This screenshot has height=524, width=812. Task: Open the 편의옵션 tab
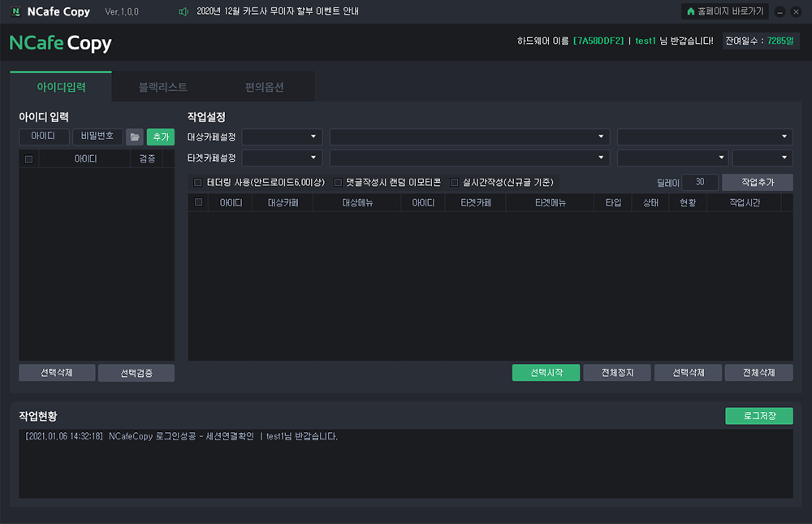coord(264,87)
